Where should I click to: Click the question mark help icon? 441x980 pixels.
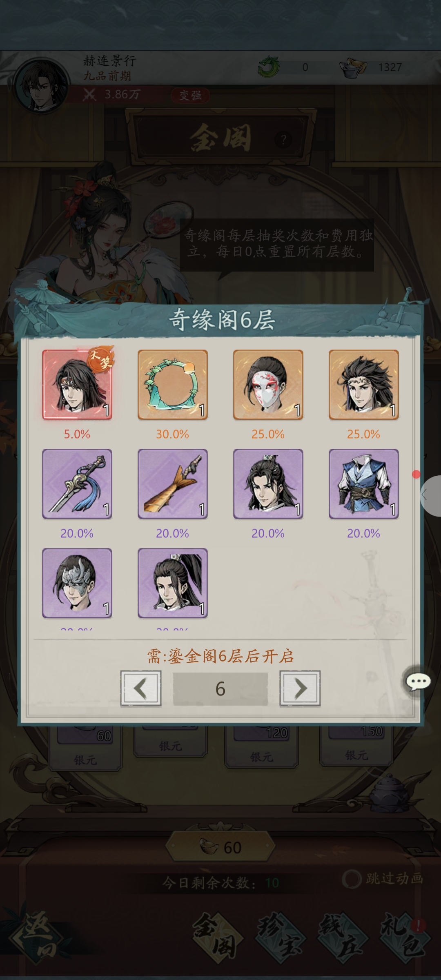tap(283, 140)
